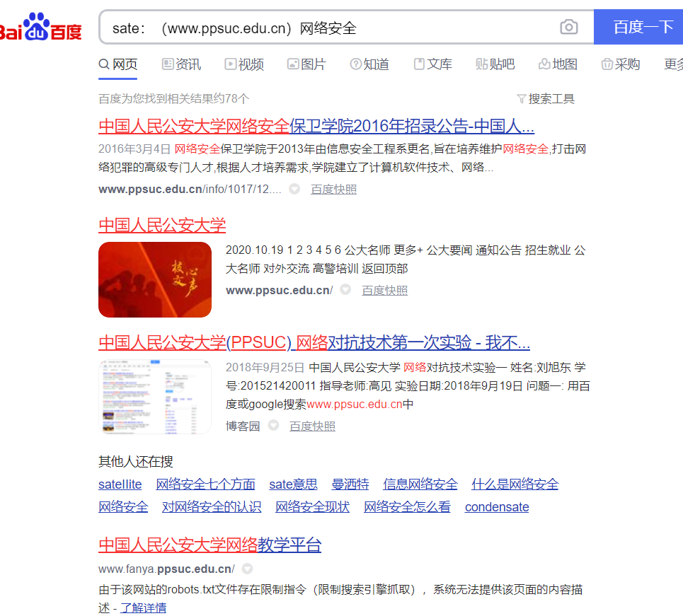The width and height of the screenshot is (683, 616).
Task: Open the 图片 tab
Action: pyautogui.click(x=306, y=64)
